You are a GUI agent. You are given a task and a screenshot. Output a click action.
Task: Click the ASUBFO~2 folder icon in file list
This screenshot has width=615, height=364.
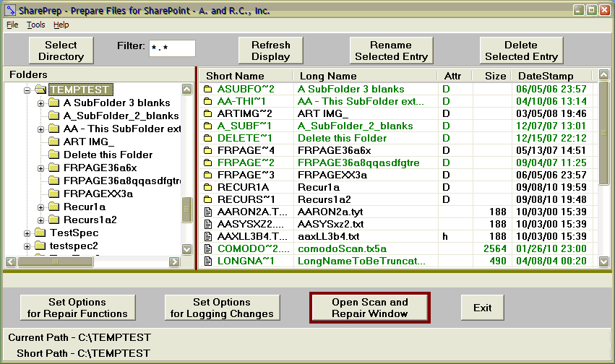[208, 90]
